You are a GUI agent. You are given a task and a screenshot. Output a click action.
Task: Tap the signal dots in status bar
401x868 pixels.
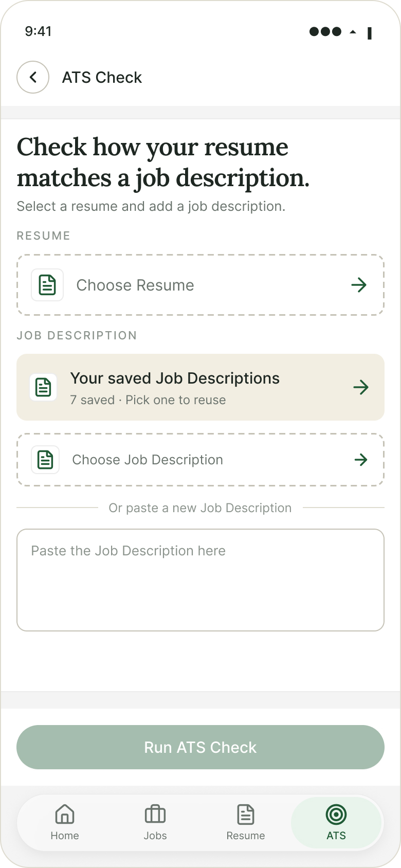click(x=325, y=32)
